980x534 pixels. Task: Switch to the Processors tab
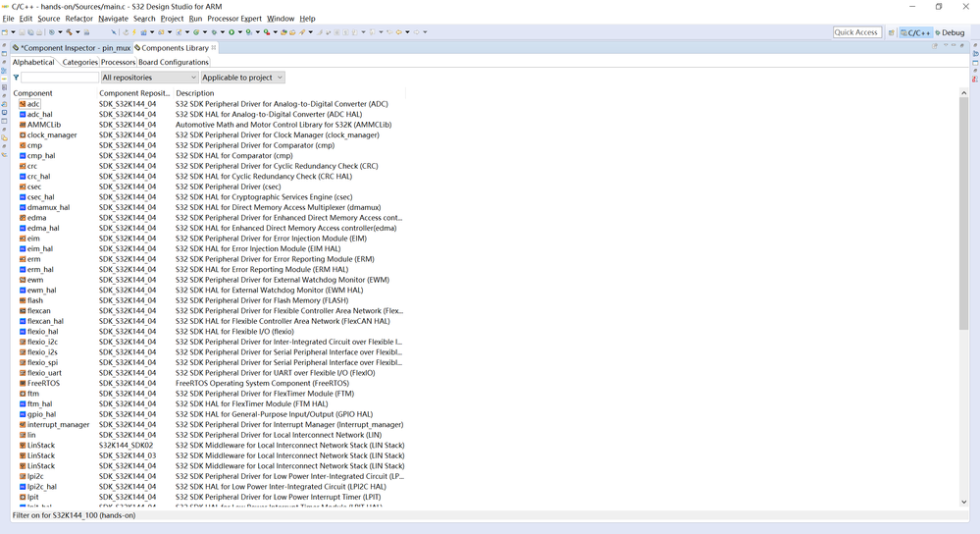118,62
